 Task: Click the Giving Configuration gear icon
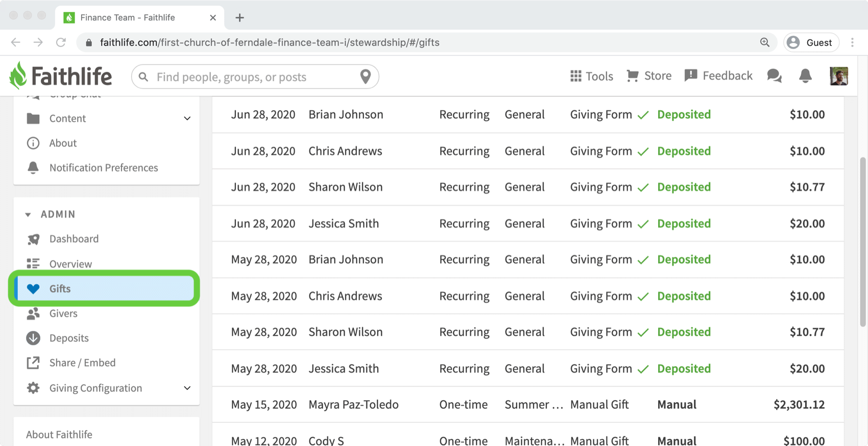click(33, 388)
